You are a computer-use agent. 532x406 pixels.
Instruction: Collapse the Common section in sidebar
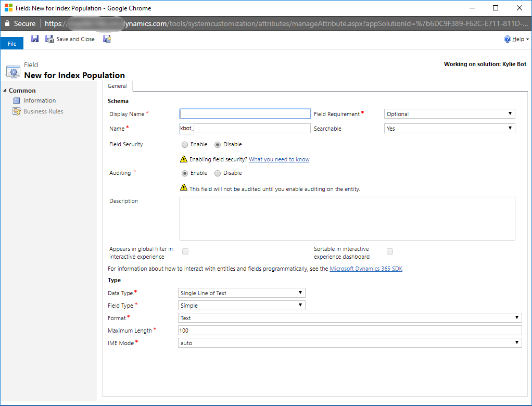pos(5,91)
